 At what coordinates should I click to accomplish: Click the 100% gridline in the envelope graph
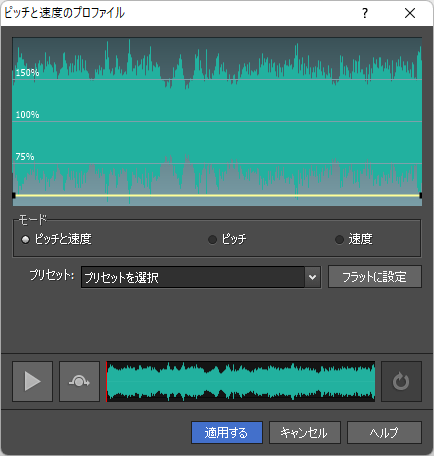(x=217, y=122)
